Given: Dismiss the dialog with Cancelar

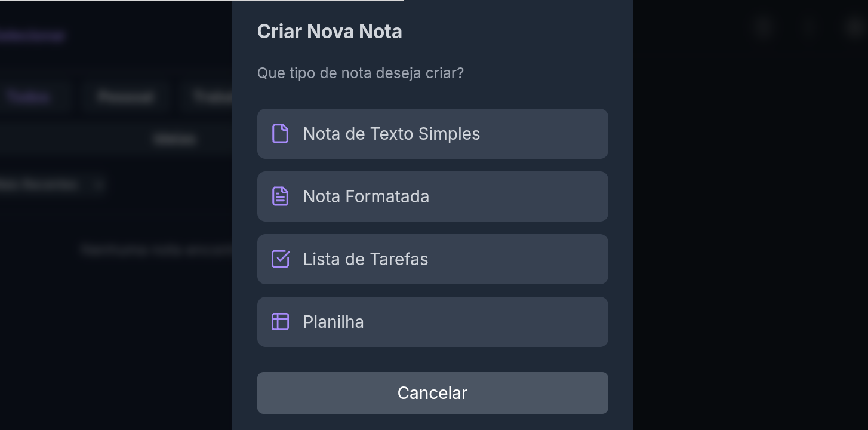Looking at the screenshot, I should tap(433, 393).
